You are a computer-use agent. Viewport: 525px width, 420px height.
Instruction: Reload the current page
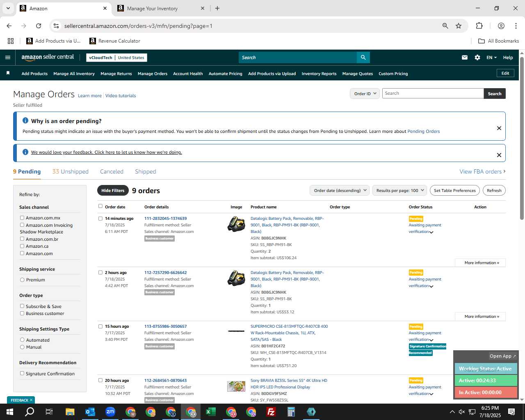(x=39, y=26)
